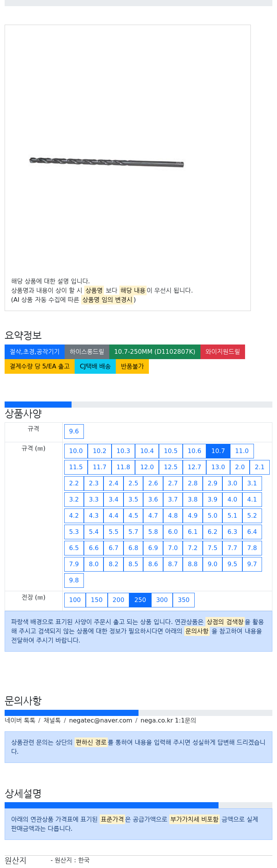Choose the 9.8 size option
Screen dimensions: 277x868
pos(74,580)
